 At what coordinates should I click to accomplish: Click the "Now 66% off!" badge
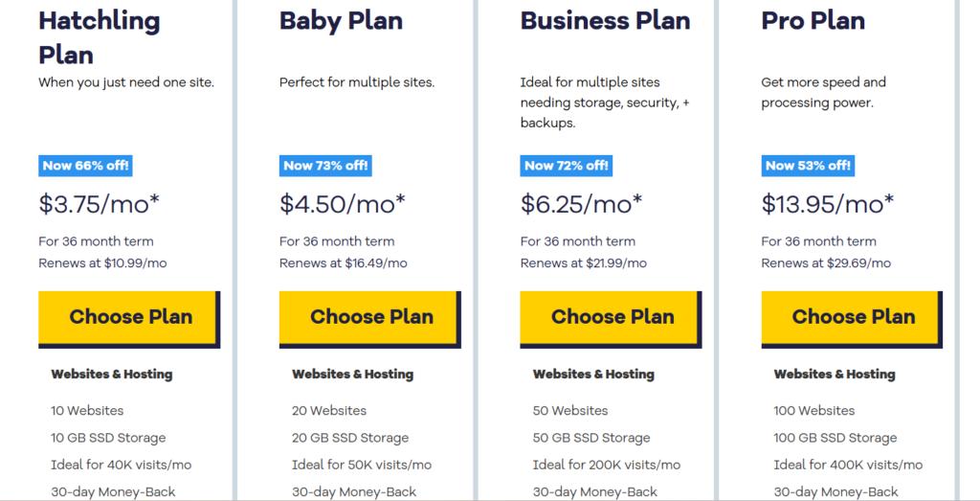tap(85, 166)
